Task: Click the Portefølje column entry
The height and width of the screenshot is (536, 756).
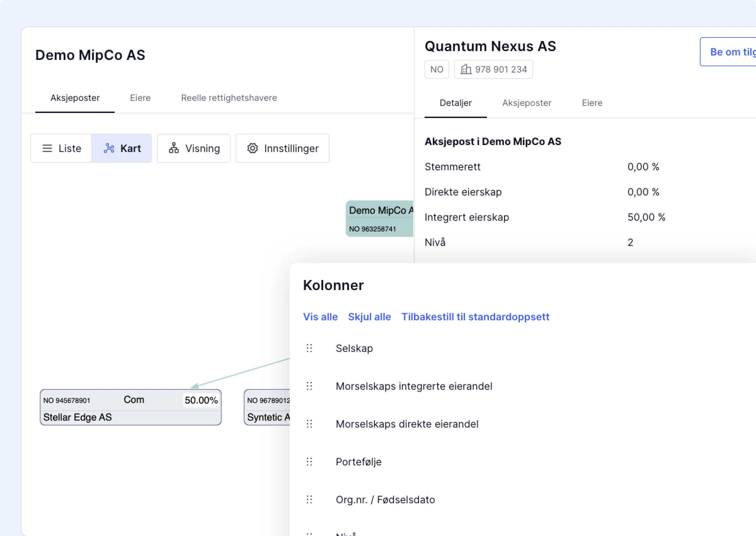Action: [359, 462]
